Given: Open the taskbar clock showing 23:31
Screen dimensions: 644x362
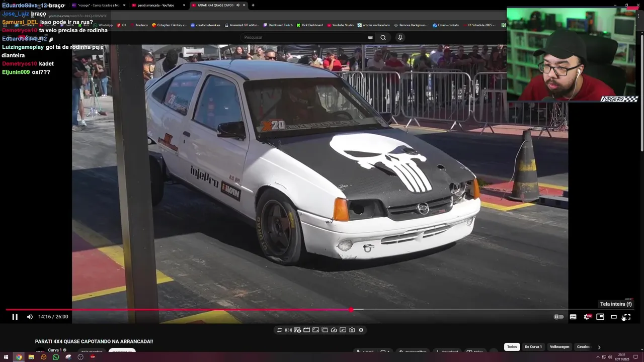Looking at the screenshot, I should (x=622, y=357).
